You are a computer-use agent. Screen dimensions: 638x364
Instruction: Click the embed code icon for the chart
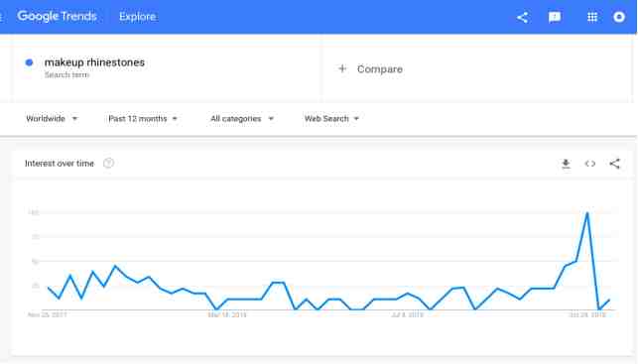click(590, 164)
